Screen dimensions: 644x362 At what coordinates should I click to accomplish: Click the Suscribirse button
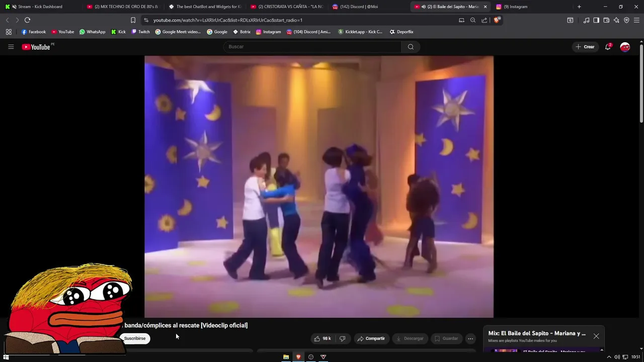135,338
